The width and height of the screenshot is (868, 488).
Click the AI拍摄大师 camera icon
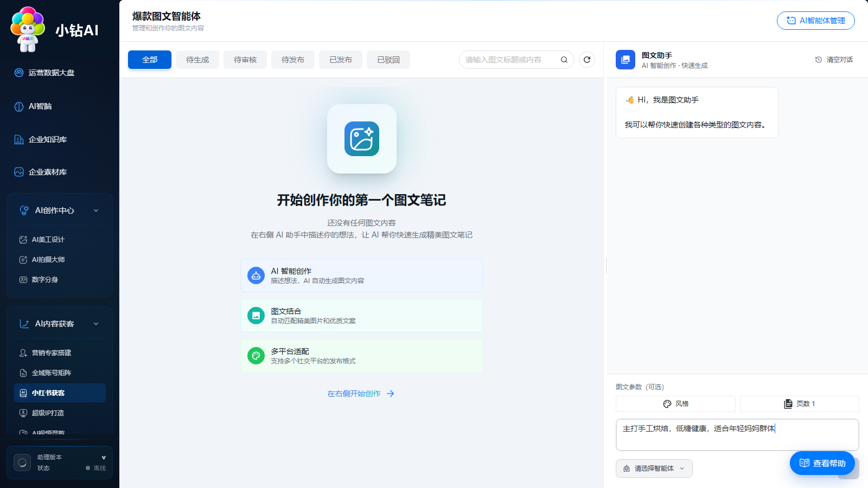(x=23, y=260)
